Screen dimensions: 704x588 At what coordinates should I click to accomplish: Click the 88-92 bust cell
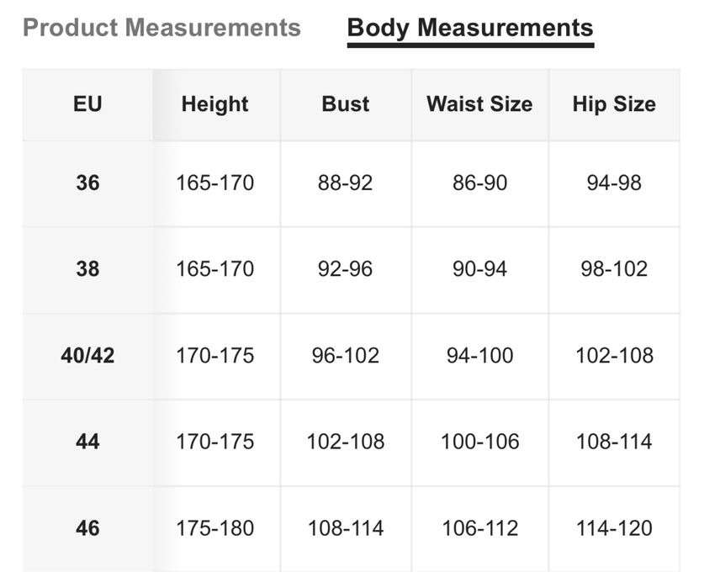point(346,183)
